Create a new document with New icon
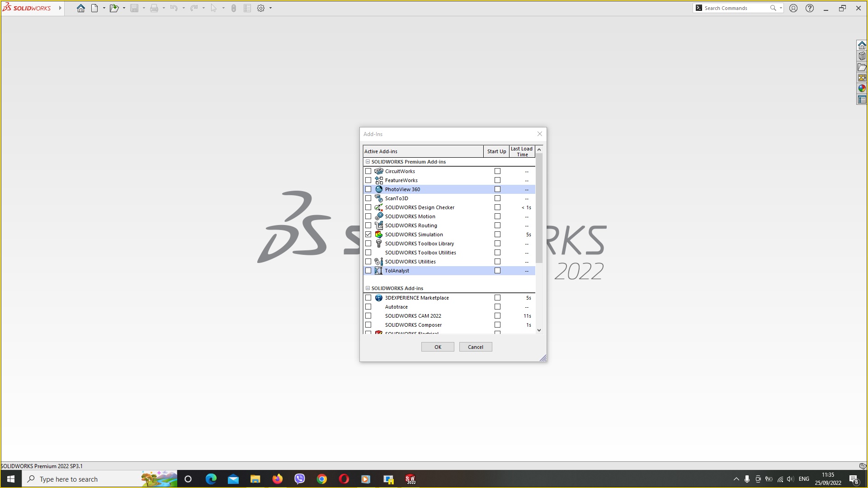This screenshot has height=488, width=868. 94,8
